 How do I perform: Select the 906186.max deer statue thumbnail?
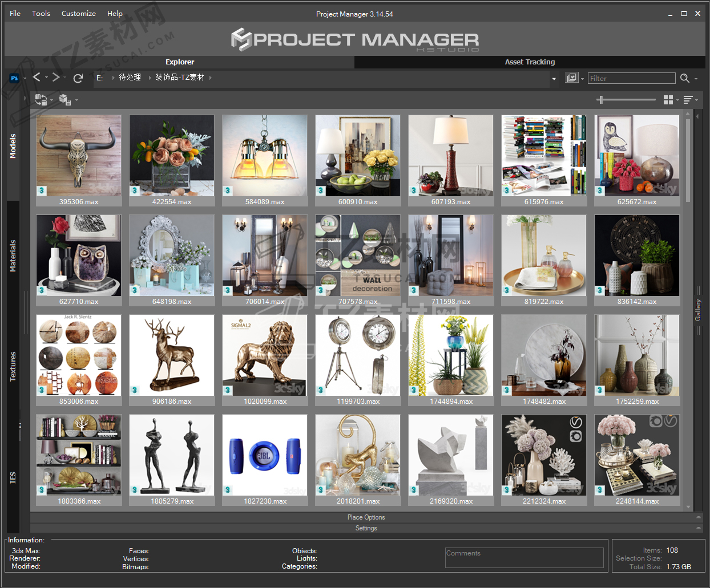coord(172,355)
